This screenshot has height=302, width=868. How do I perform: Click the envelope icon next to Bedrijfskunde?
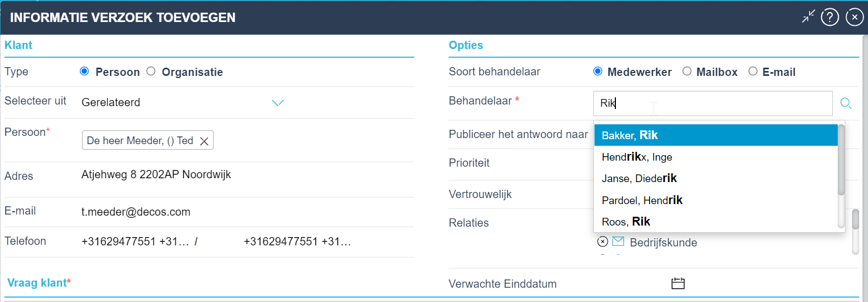[x=618, y=241]
